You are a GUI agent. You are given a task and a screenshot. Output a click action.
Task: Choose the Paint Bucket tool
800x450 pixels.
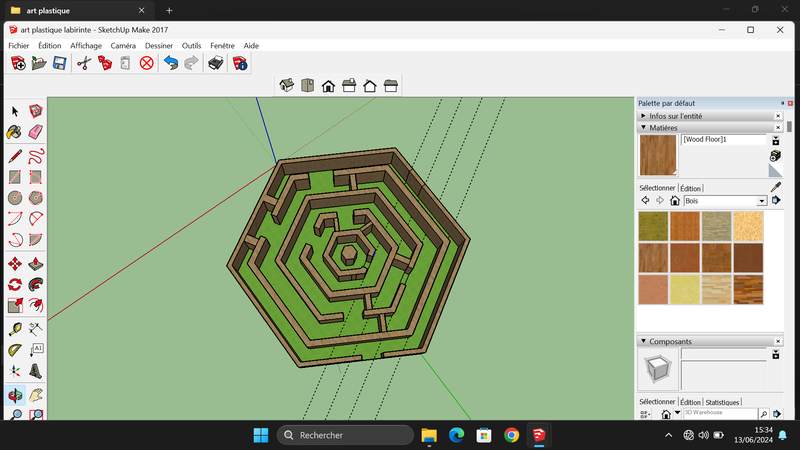pos(14,132)
